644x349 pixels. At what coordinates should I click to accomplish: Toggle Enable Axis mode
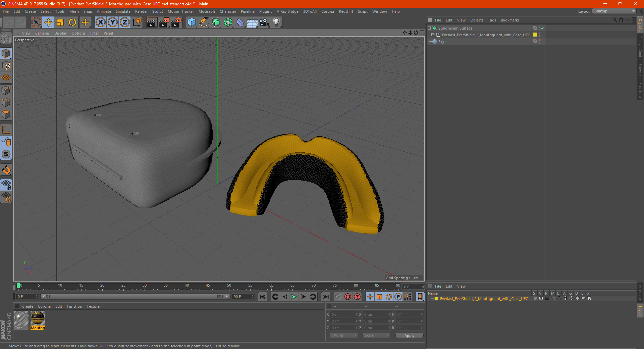(x=6, y=130)
